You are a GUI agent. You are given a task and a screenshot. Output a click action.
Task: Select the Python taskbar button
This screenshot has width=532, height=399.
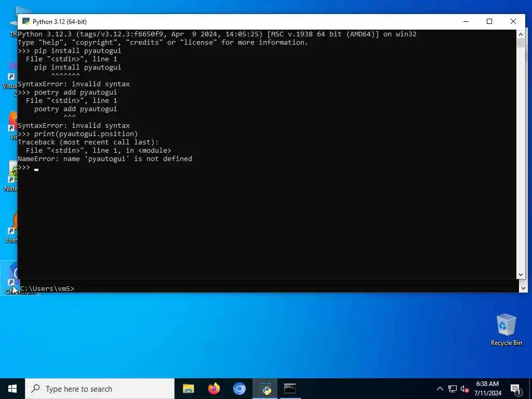tap(265, 389)
